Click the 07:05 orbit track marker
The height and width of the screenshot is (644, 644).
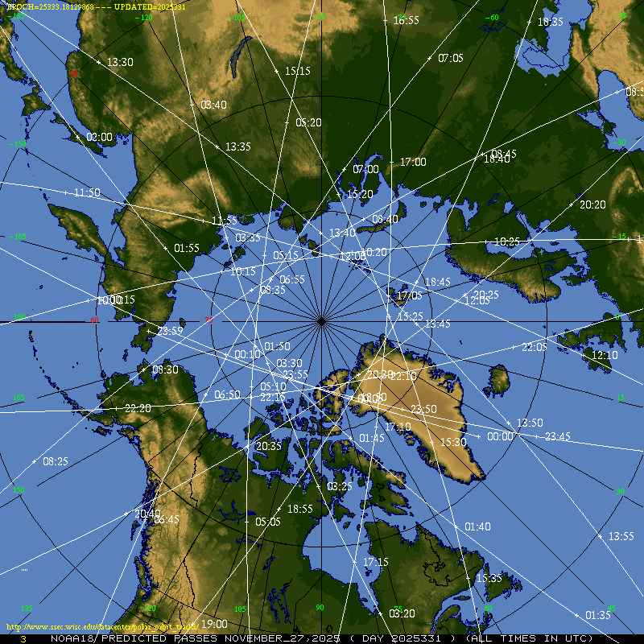coord(450,58)
